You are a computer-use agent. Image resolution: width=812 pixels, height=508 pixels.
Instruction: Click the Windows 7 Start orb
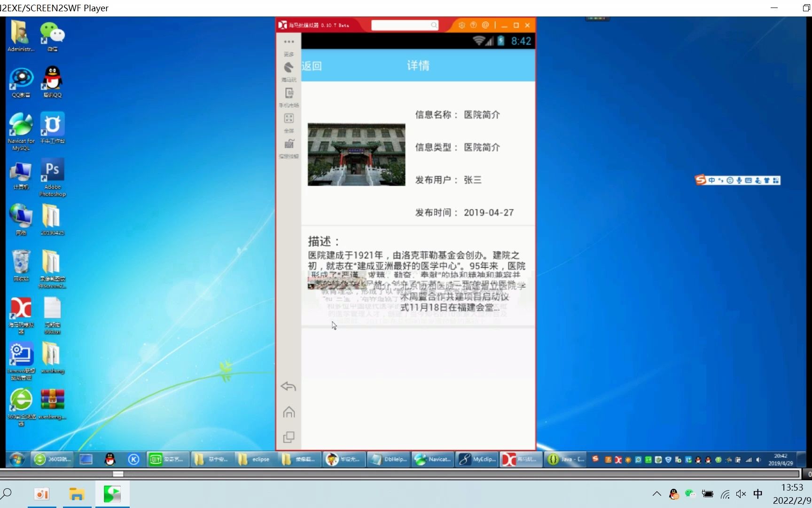click(17, 459)
